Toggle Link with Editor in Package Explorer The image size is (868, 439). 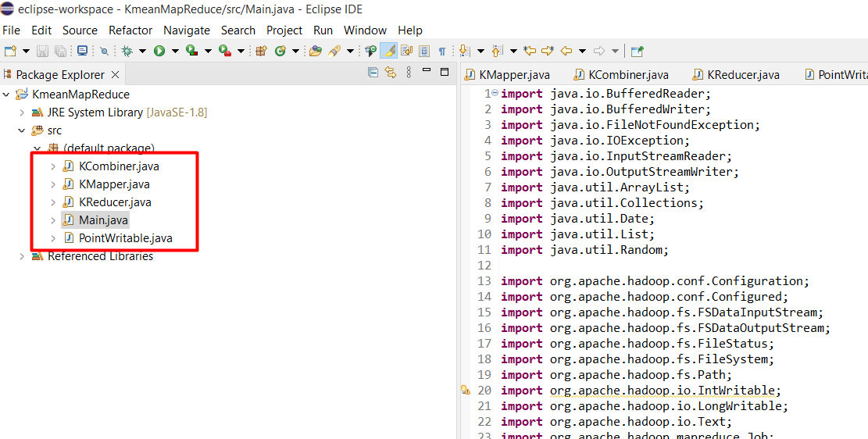pyautogui.click(x=390, y=73)
